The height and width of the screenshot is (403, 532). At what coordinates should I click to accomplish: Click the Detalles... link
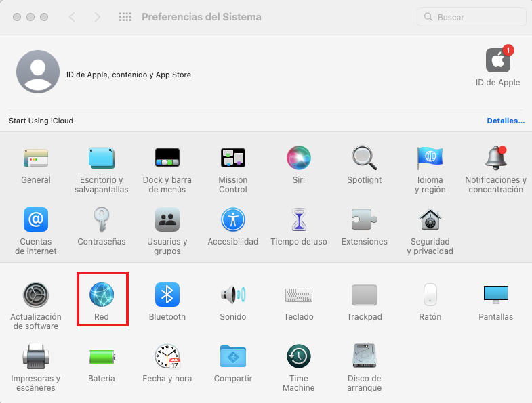click(506, 121)
